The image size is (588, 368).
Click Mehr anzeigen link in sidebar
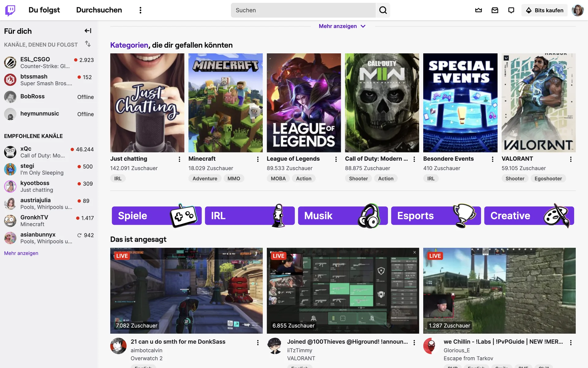pos(21,253)
